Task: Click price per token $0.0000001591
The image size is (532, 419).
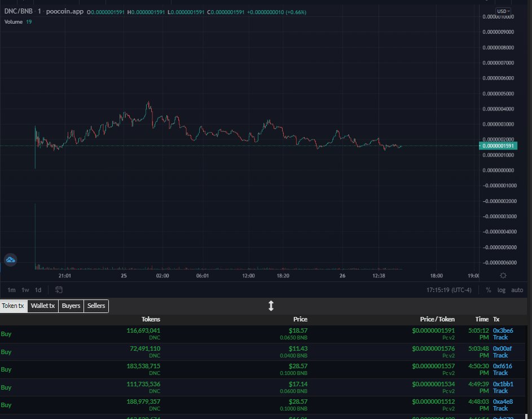Action: coord(433,330)
